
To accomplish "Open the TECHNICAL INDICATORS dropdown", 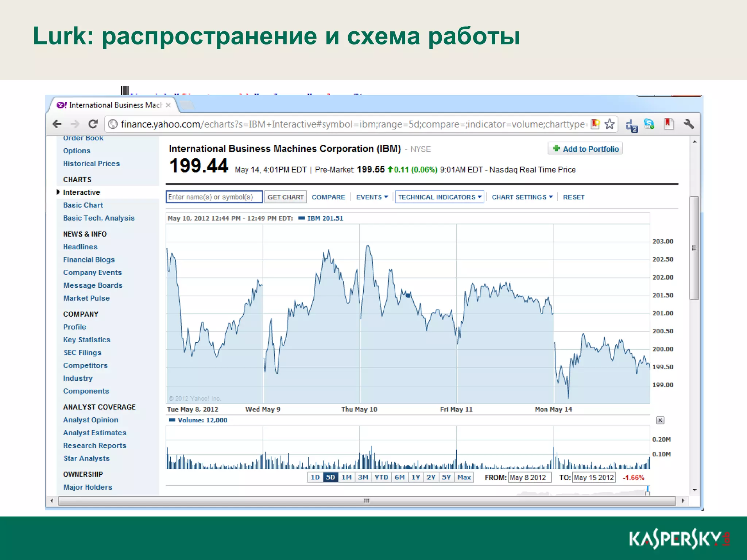I will click(x=440, y=197).
